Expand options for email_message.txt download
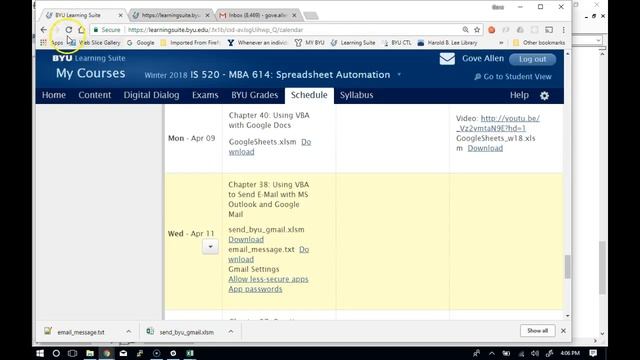The image size is (640, 360). (x=129, y=331)
